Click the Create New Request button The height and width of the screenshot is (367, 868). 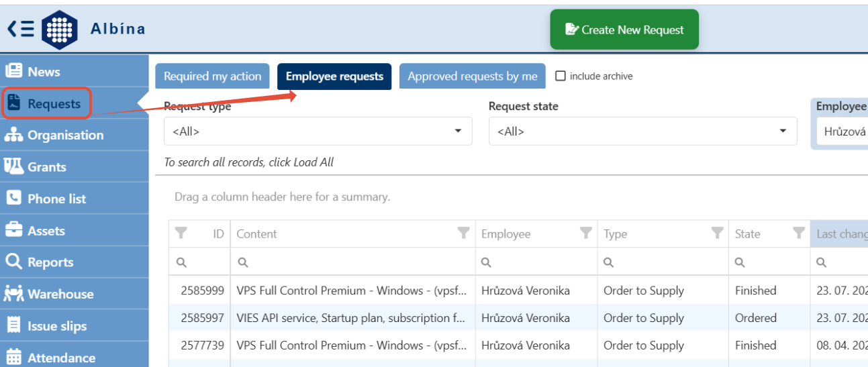(x=624, y=30)
